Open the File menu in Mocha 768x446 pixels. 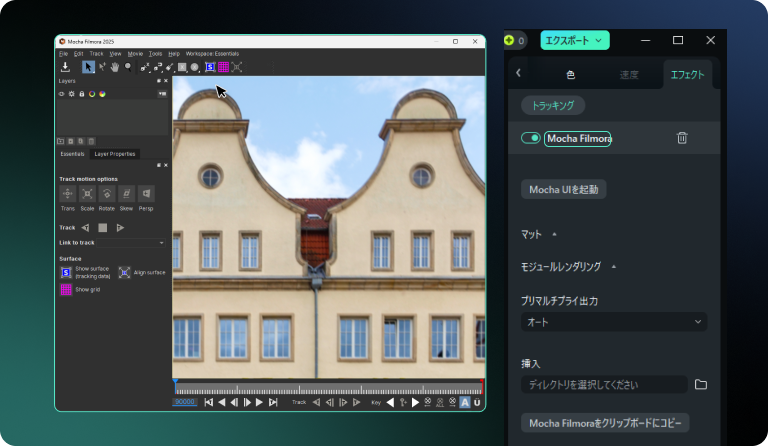point(64,54)
